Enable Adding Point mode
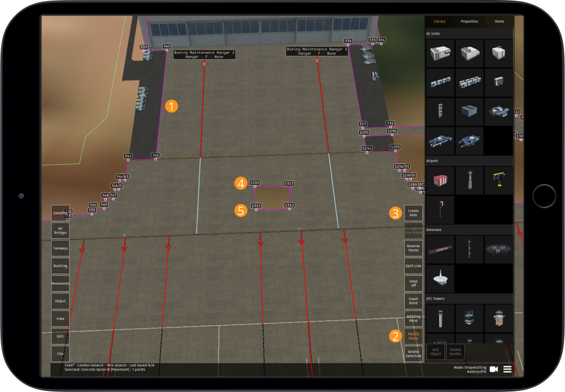The image size is (565, 392). (413, 319)
